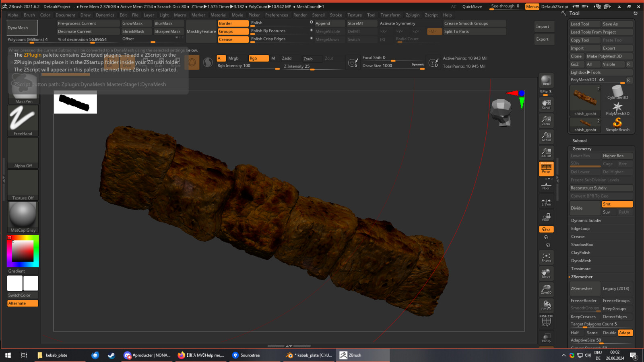Toggle the Floor grid icon
Screen dimensions: 644x362
click(x=546, y=185)
